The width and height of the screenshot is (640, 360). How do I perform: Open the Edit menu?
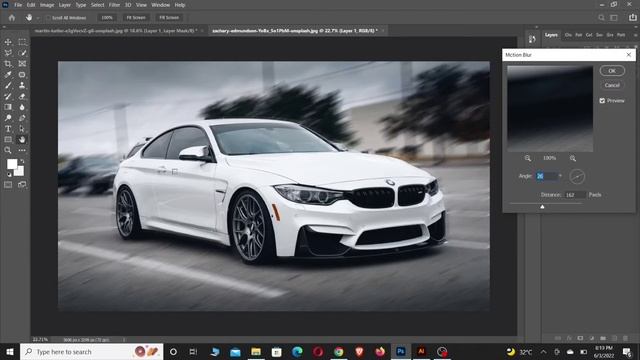(x=31, y=5)
